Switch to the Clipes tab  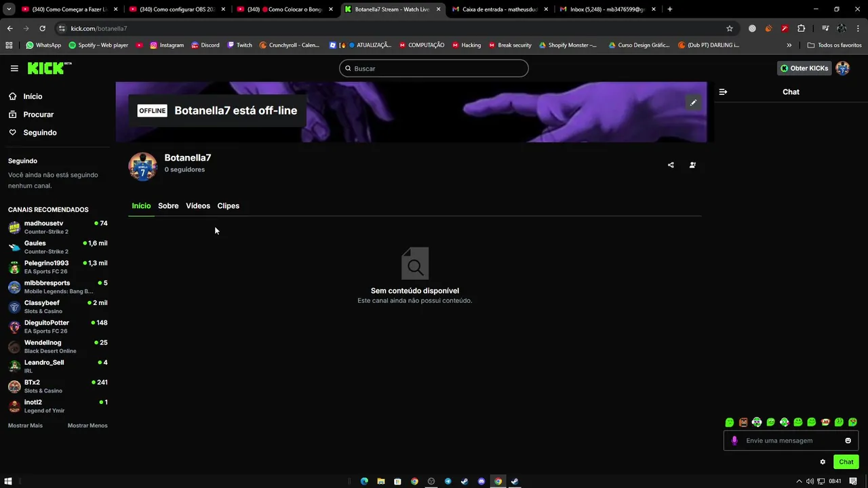tap(228, 206)
